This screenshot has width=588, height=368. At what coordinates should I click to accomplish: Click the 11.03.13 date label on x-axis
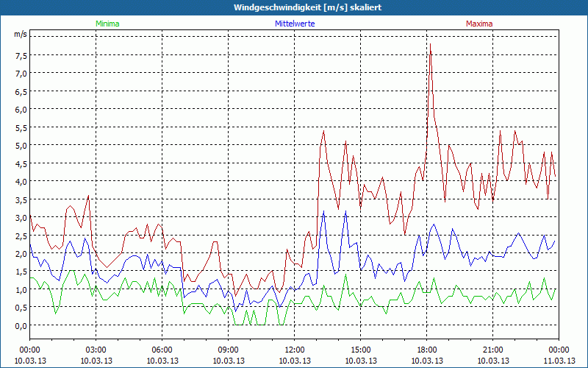click(559, 361)
